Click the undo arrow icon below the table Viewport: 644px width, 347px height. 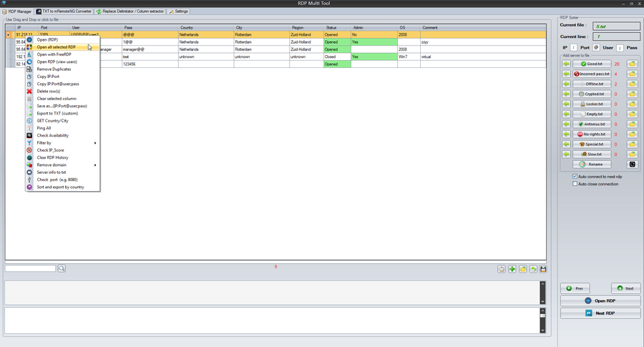coord(533,269)
